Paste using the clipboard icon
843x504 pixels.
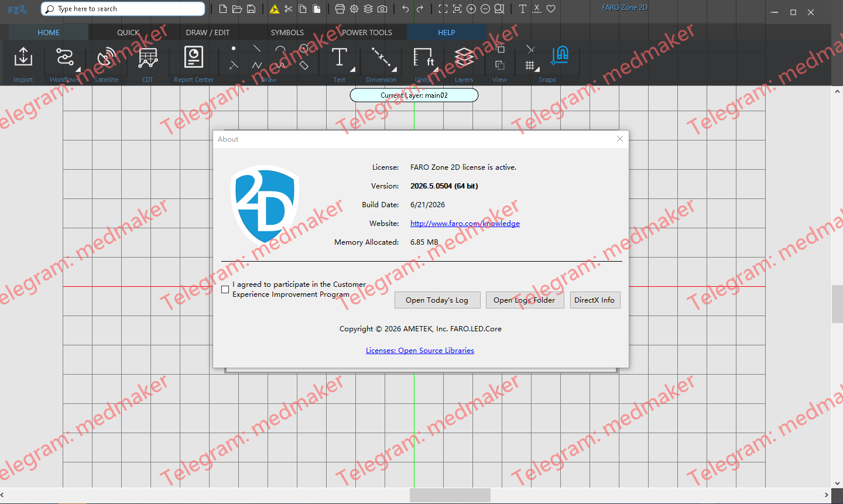(317, 9)
